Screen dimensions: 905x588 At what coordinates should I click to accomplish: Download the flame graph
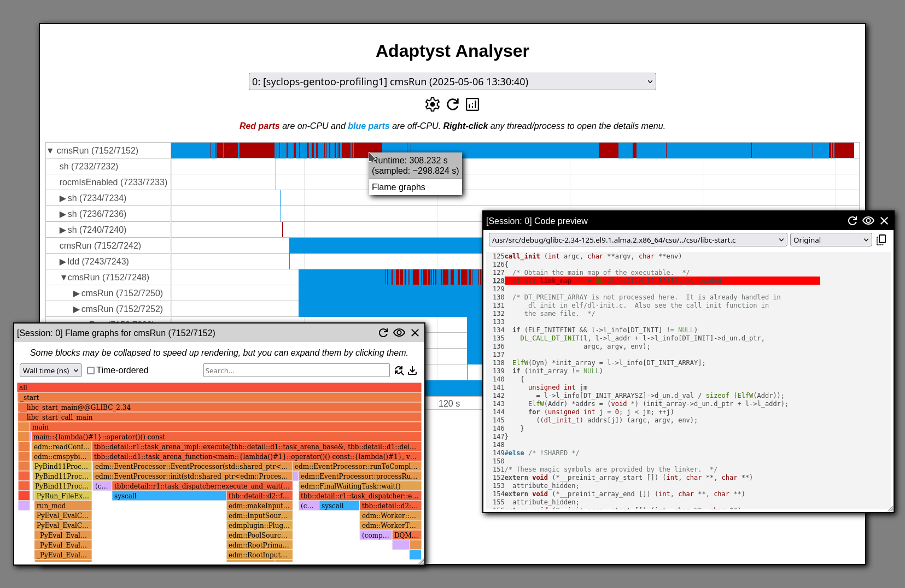tap(412, 371)
